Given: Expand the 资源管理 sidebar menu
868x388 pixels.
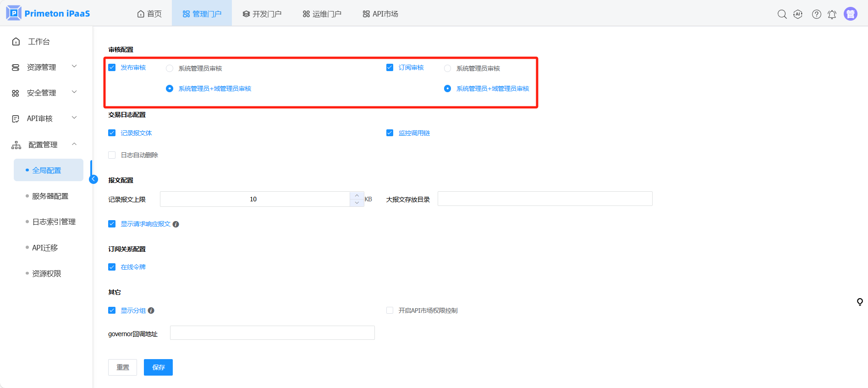Looking at the screenshot, I should pyautogui.click(x=44, y=67).
